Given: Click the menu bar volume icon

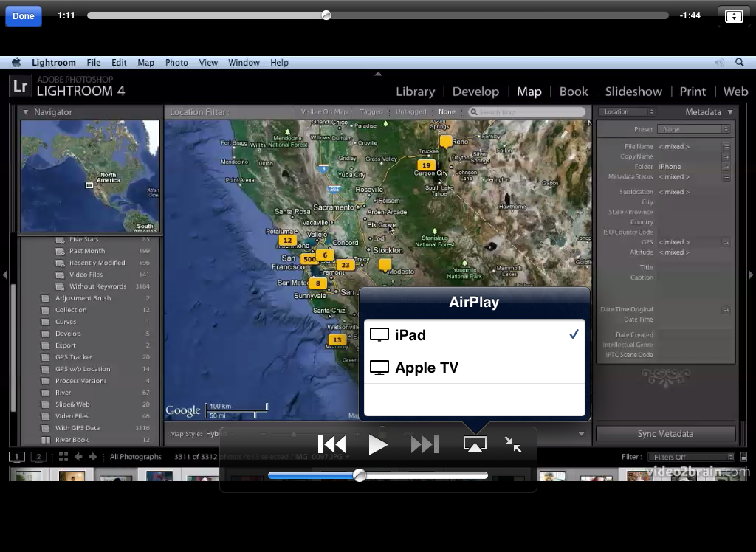Looking at the screenshot, I should click(719, 62).
